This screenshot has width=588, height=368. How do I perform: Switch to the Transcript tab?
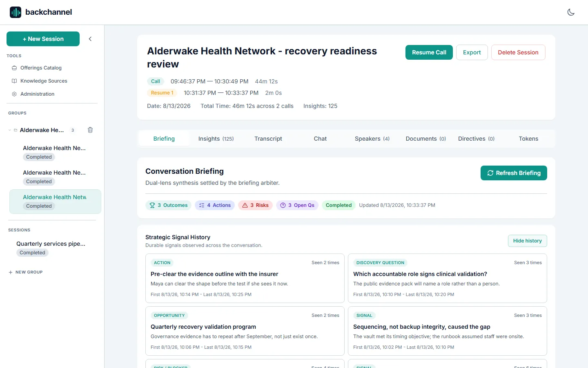(268, 139)
